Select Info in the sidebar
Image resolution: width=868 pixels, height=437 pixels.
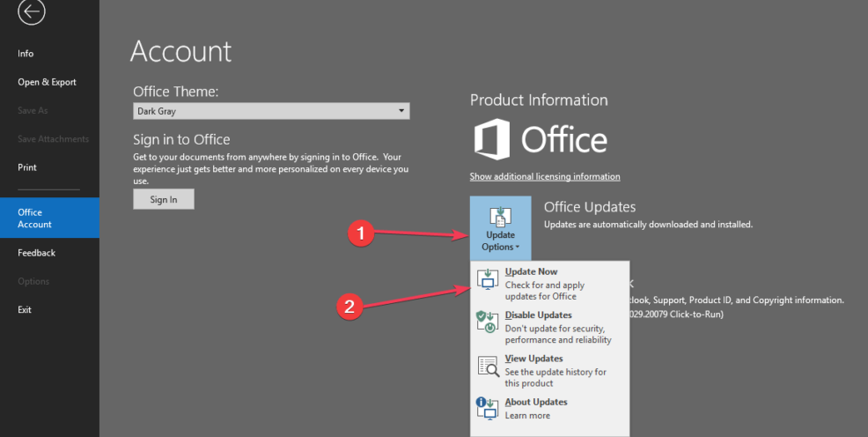pyautogui.click(x=26, y=54)
